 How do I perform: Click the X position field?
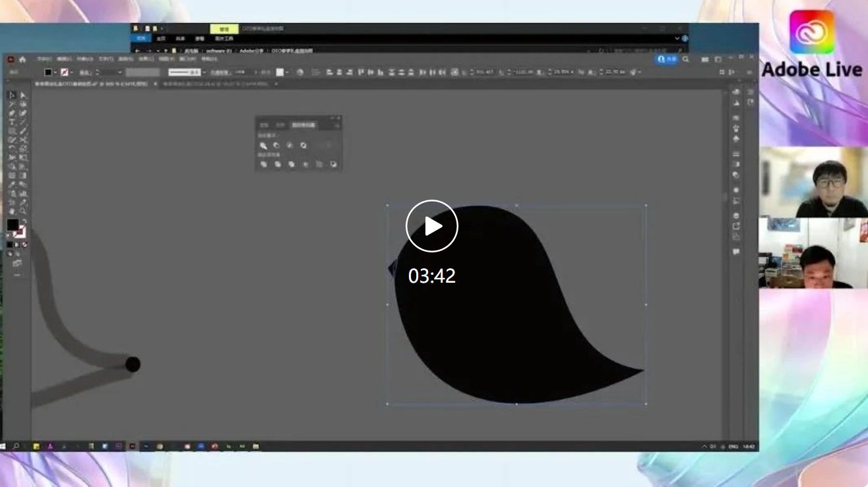tap(485, 72)
